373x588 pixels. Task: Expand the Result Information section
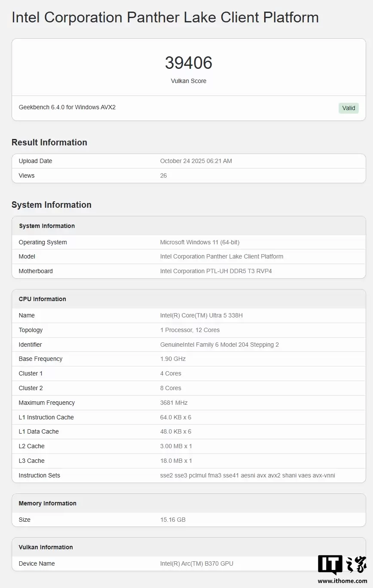click(49, 142)
